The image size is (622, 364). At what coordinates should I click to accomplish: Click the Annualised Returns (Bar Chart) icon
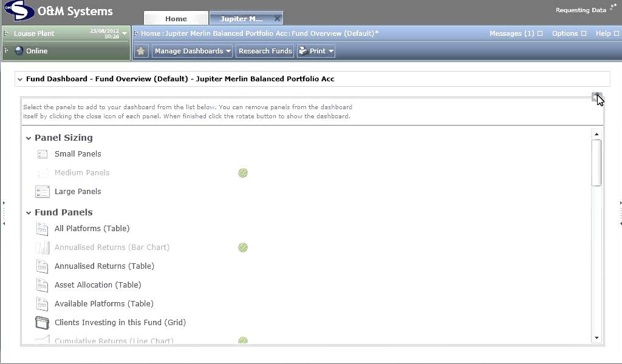[42, 248]
